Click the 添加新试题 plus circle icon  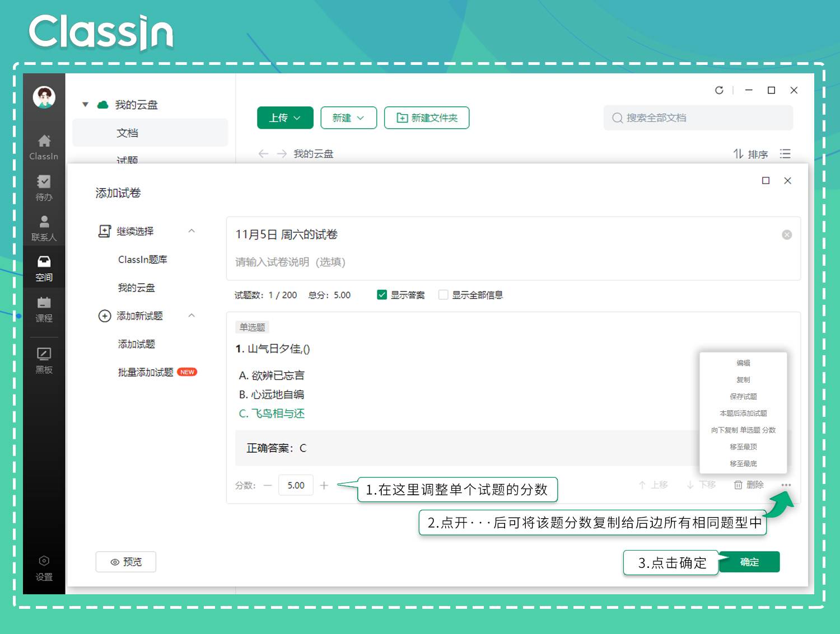105,316
